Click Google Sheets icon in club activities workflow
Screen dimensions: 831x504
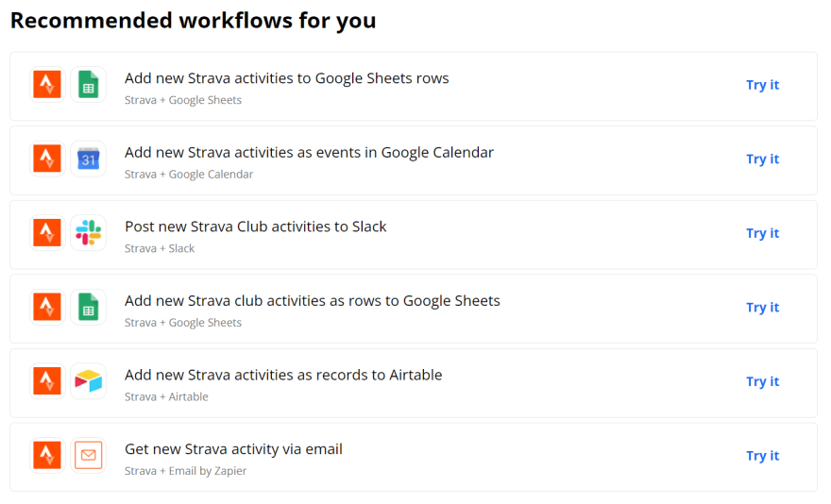point(89,307)
